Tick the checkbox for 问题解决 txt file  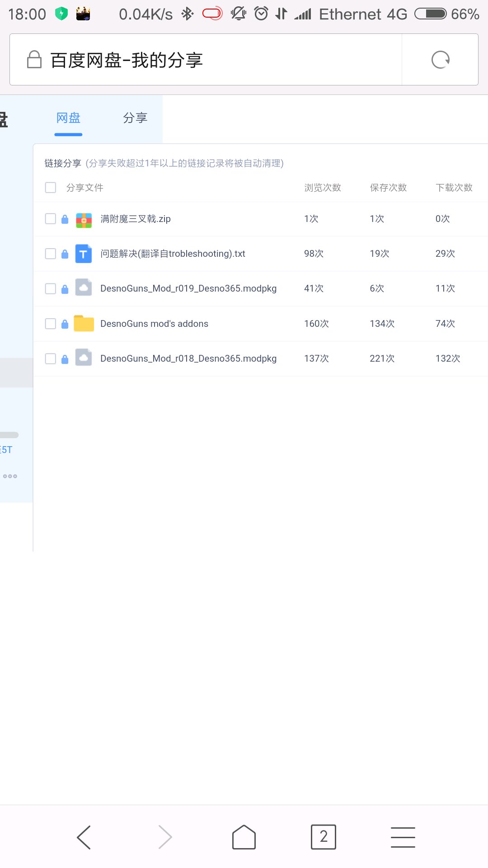[x=51, y=254]
